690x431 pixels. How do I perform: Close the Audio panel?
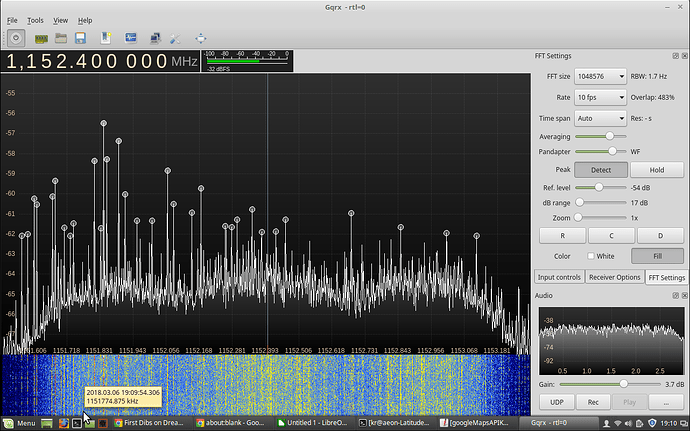point(685,295)
